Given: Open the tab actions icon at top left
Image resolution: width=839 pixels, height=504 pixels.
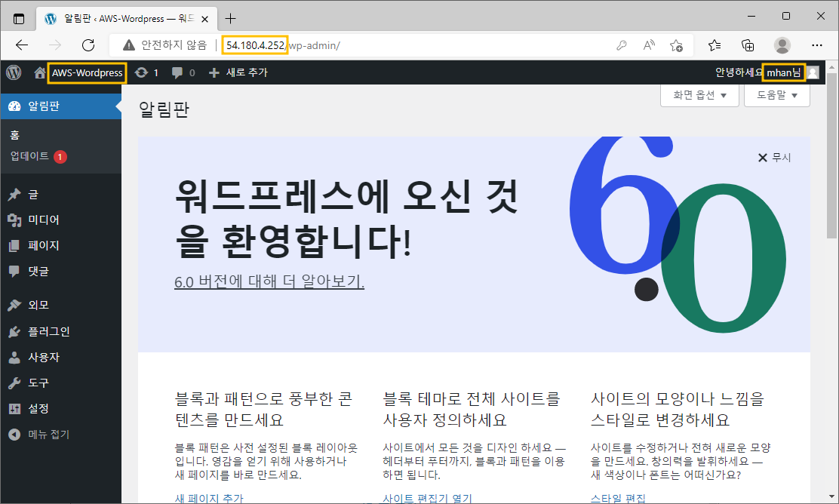Looking at the screenshot, I should click(x=19, y=19).
